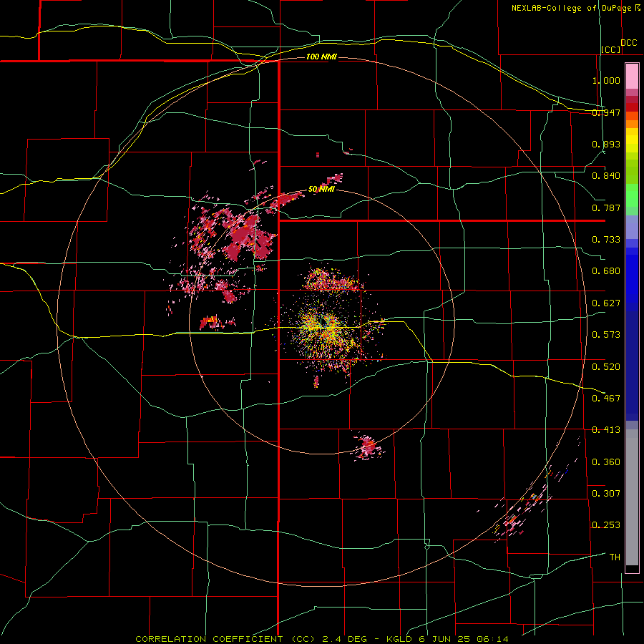The image size is (644, 644).
Task: Click the 0.360 scale value
Action: coord(606,462)
